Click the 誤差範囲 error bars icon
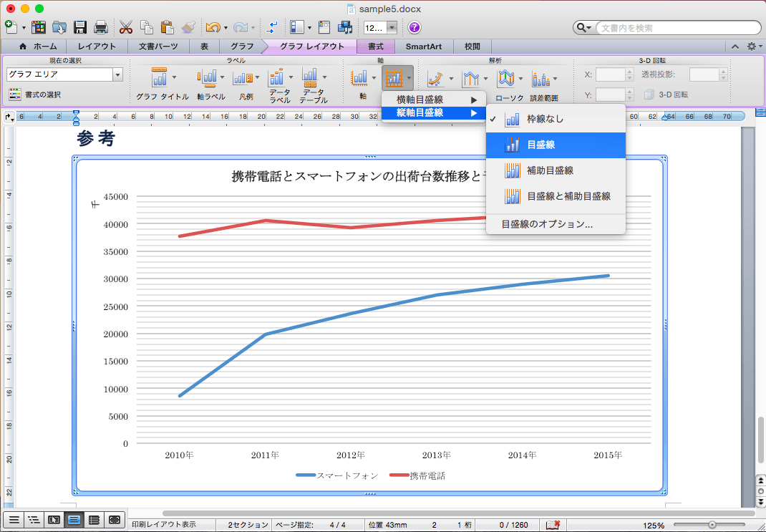This screenshot has height=532, width=766. [541, 78]
